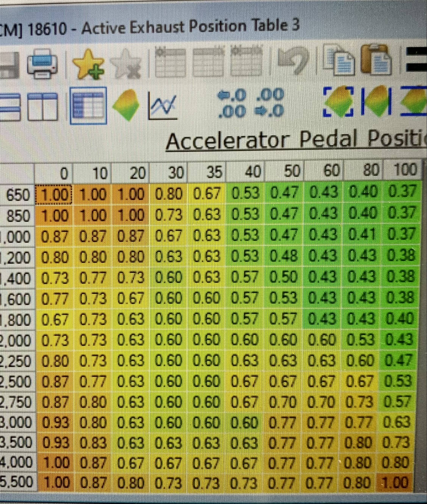
Task: Click the Accelerator Pedal Position axis label
Action: click(x=296, y=141)
